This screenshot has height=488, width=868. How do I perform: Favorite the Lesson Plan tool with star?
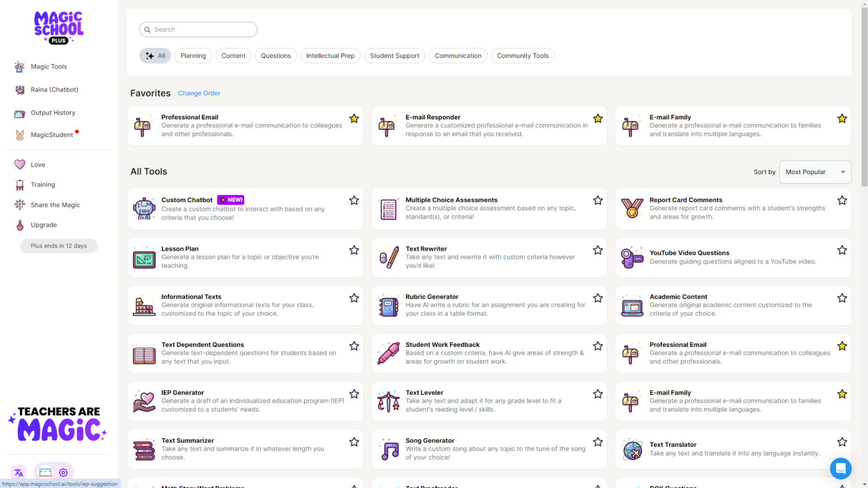354,250
